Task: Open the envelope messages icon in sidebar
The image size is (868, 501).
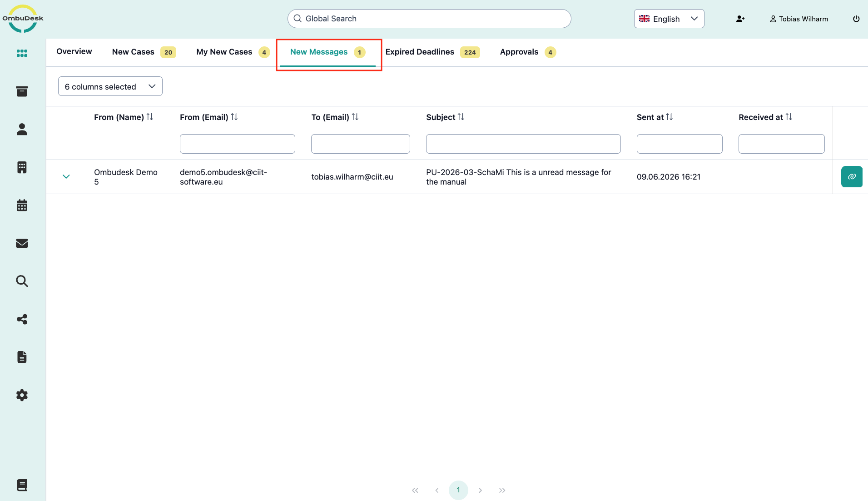Action: pos(22,243)
